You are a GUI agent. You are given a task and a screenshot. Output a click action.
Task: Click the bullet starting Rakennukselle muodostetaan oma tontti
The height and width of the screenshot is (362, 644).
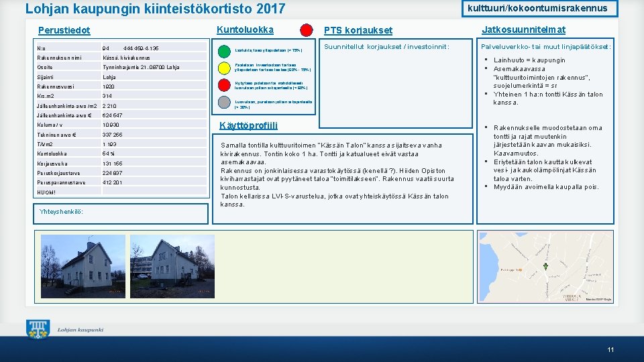point(547,140)
